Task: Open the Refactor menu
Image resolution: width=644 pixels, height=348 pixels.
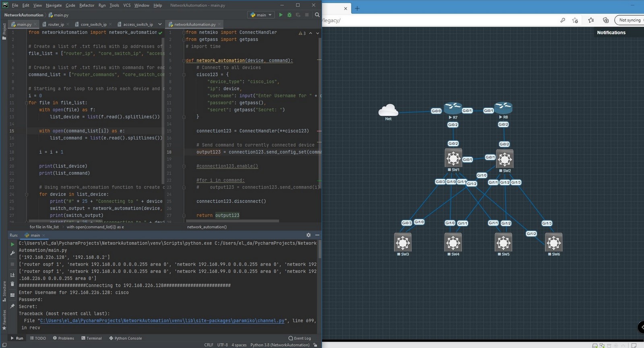Action: [87, 5]
